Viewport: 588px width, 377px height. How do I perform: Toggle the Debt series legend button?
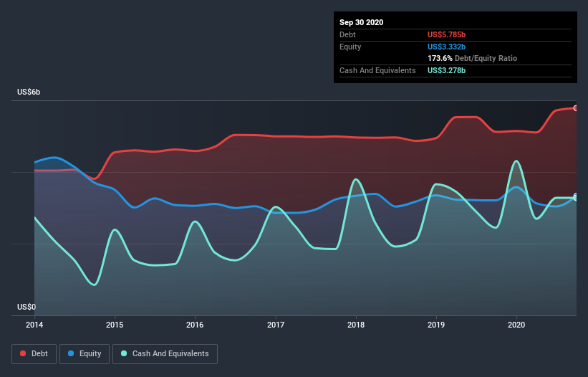34,354
